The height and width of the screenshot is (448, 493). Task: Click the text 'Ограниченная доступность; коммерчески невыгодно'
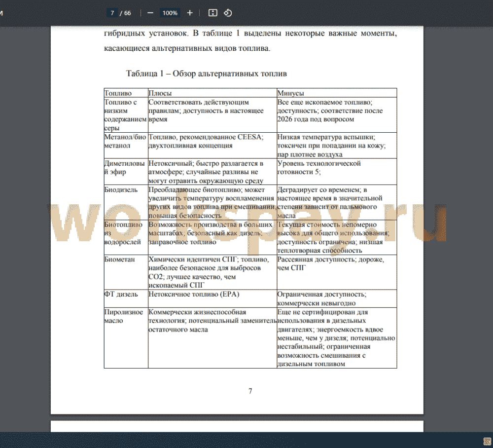click(321, 299)
